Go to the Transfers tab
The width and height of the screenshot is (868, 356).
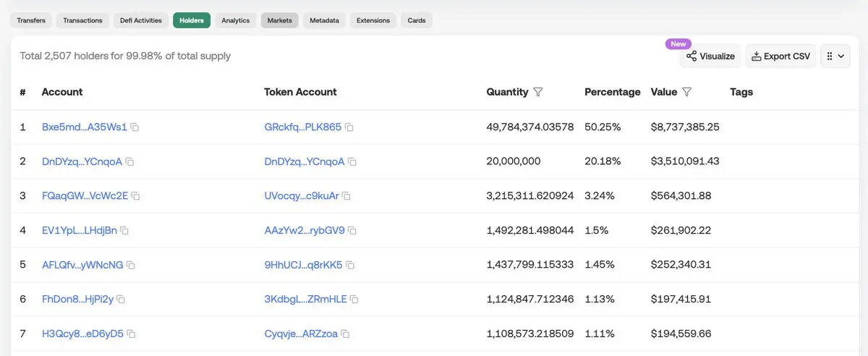tap(31, 20)
